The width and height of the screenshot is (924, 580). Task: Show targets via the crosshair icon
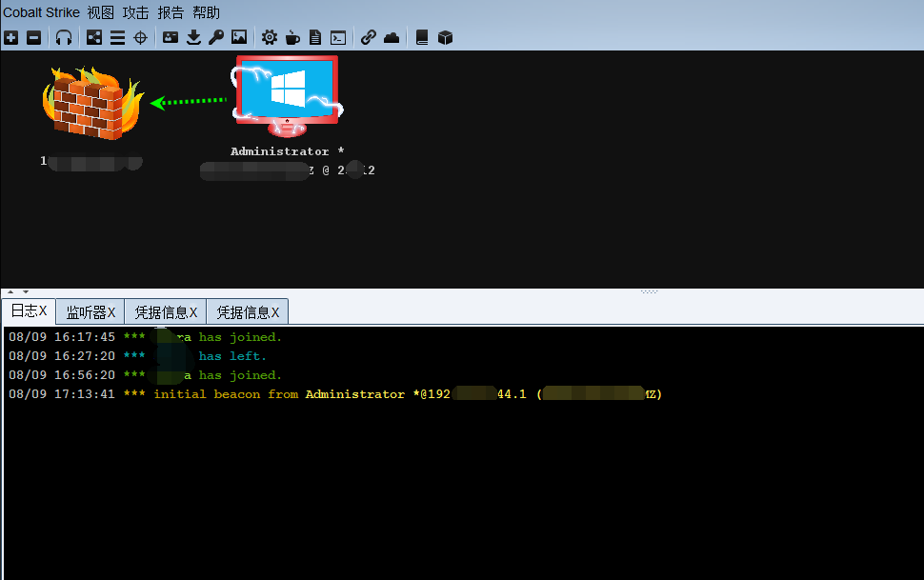click(140, 38)
